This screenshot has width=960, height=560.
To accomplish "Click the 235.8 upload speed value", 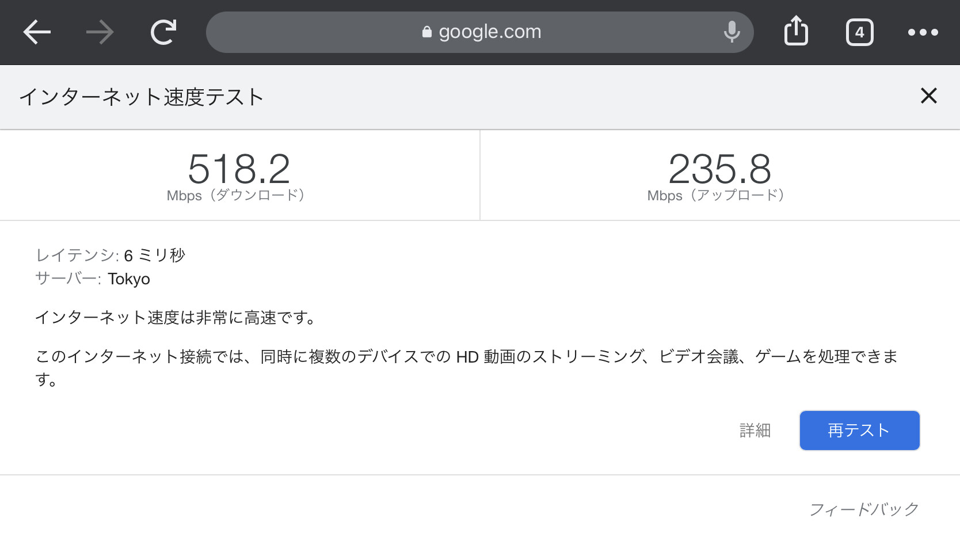I will coord(719,169).
